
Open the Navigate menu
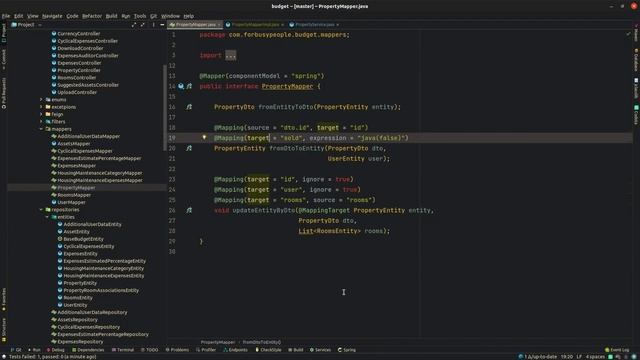tap(52, 16)
